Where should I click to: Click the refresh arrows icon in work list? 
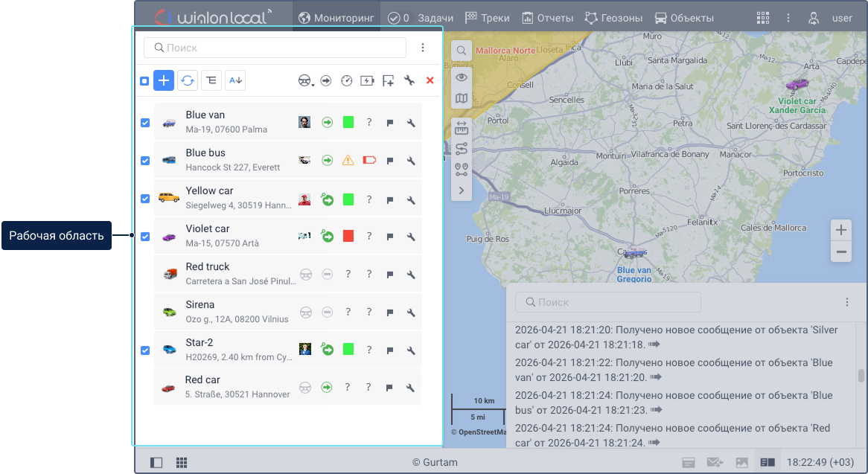[x=188, y=80]
